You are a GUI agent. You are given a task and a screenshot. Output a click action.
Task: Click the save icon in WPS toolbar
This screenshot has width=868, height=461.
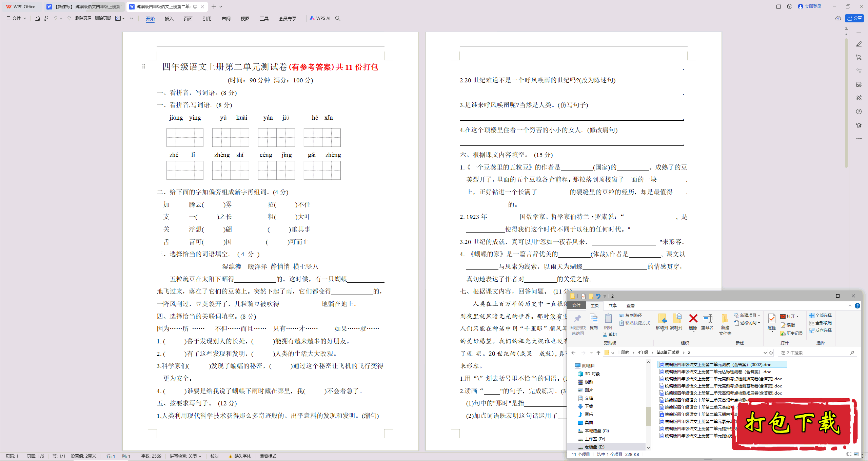point(37,18)
